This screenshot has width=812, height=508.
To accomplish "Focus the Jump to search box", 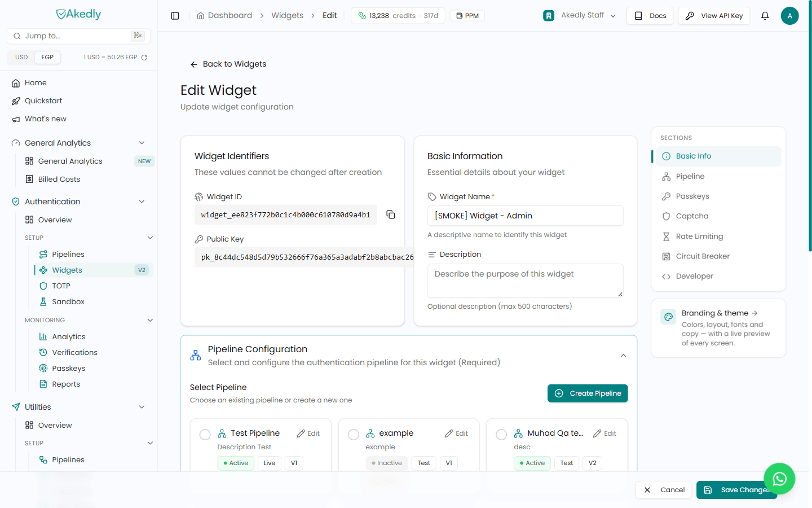I will click(79, 36).
